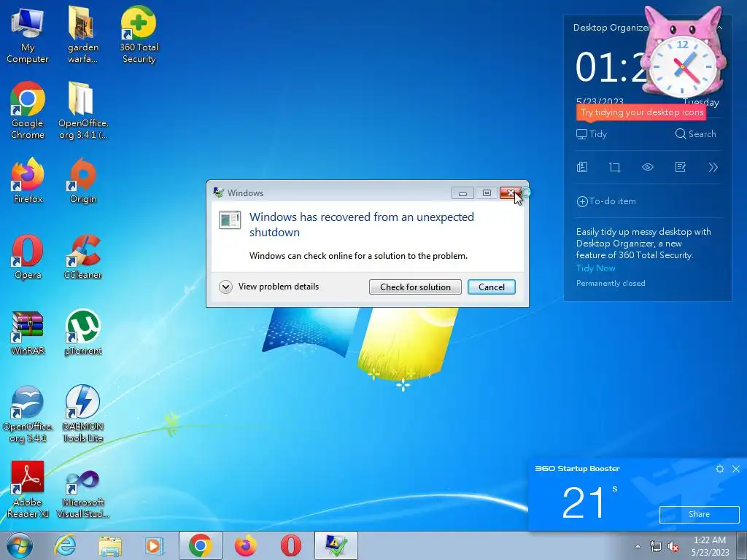Click the crop icon in Desktop Organizer

point(615,167)
